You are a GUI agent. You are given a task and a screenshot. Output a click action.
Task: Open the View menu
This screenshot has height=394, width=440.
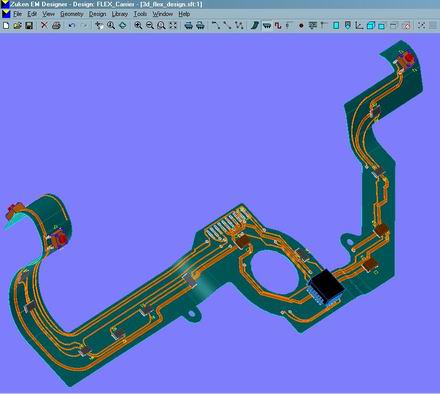tap(48, 14)
